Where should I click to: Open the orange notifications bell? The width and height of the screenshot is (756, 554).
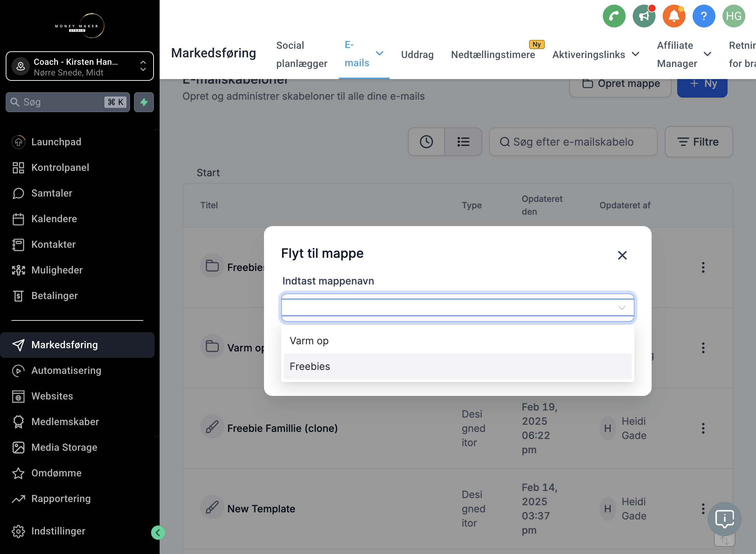coord(674,16)
